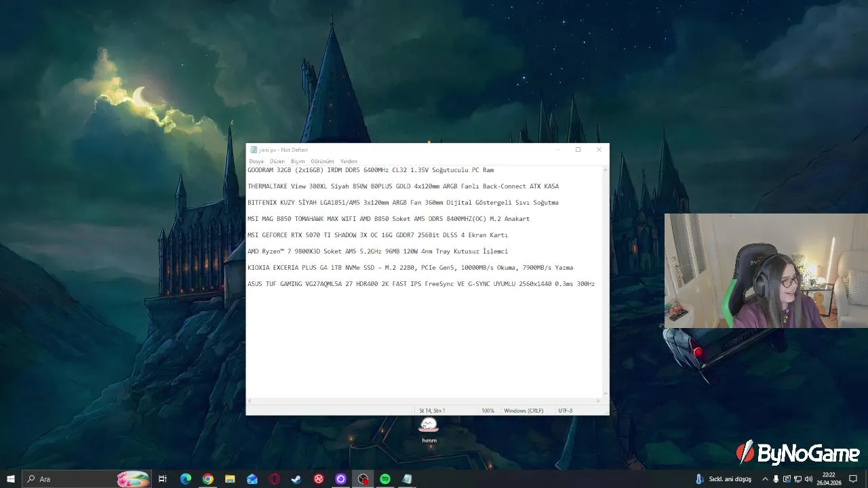The width and height of the screenshot is (868, 488).
Task: Show hidden system tray icons
Action: (766, 479)
